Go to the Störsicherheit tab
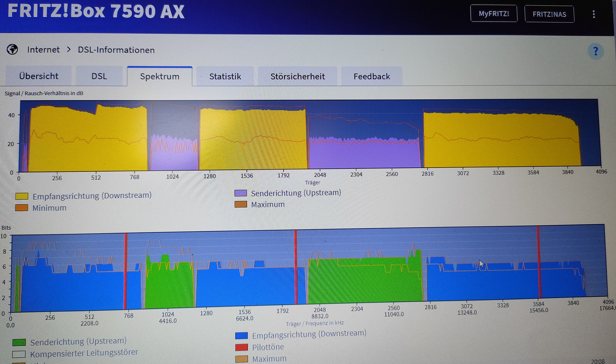Image resolution: width=616 pixels, height=364 pixels. pos(297,77)
